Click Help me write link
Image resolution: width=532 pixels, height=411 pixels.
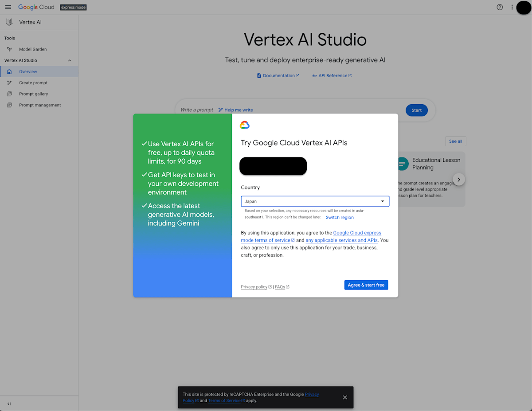pos(235,110)
